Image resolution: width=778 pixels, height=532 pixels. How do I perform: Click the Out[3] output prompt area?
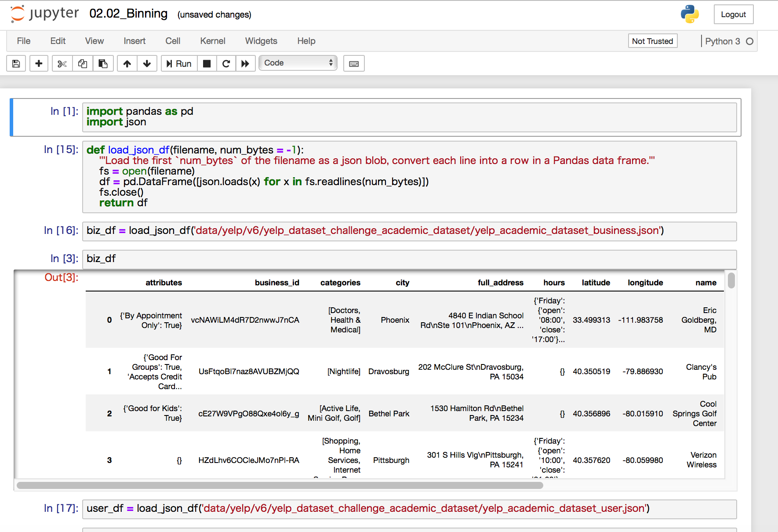point(62,277)
